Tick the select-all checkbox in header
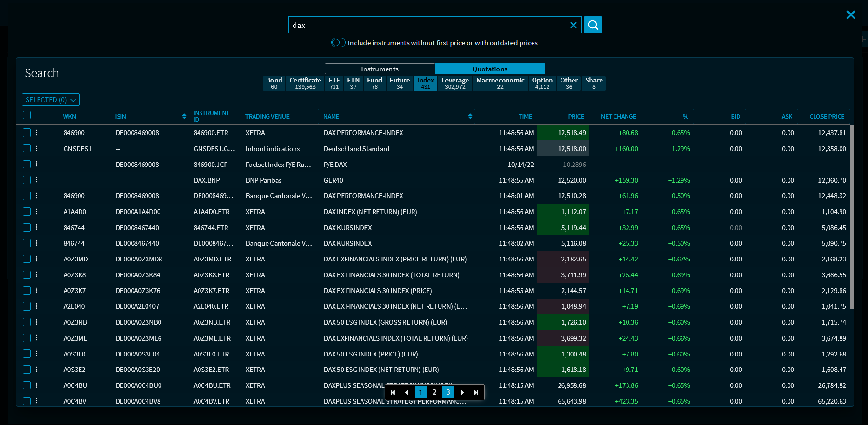 click(27, 115)
